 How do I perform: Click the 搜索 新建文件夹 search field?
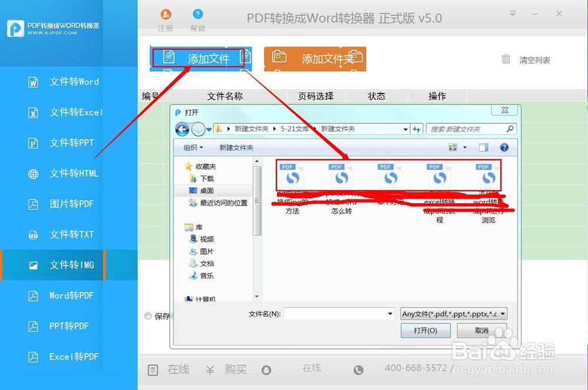click(x=471, y=129)
